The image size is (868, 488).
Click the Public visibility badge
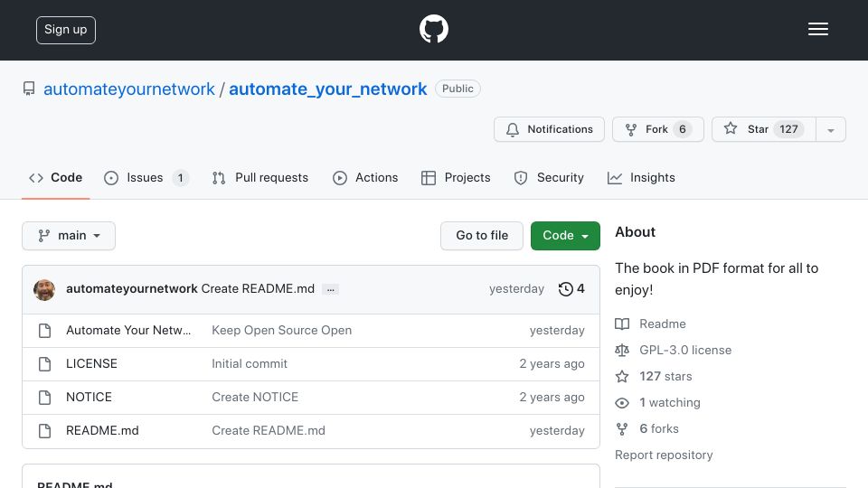click(458, 89)
